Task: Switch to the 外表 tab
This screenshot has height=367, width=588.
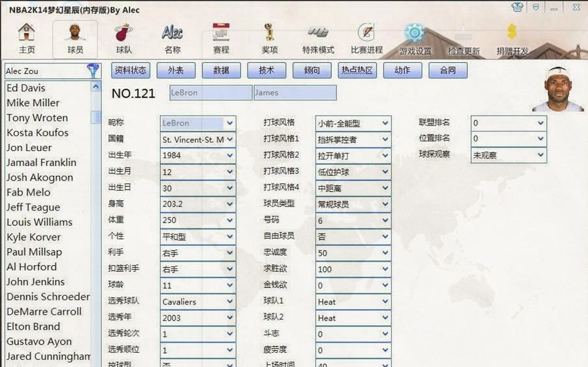Action: pos(176,70)
